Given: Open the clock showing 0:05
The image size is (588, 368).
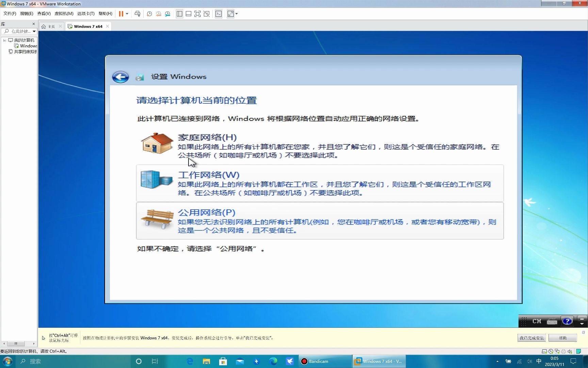Looking at the screenshot, I should [x=554, y=362].
